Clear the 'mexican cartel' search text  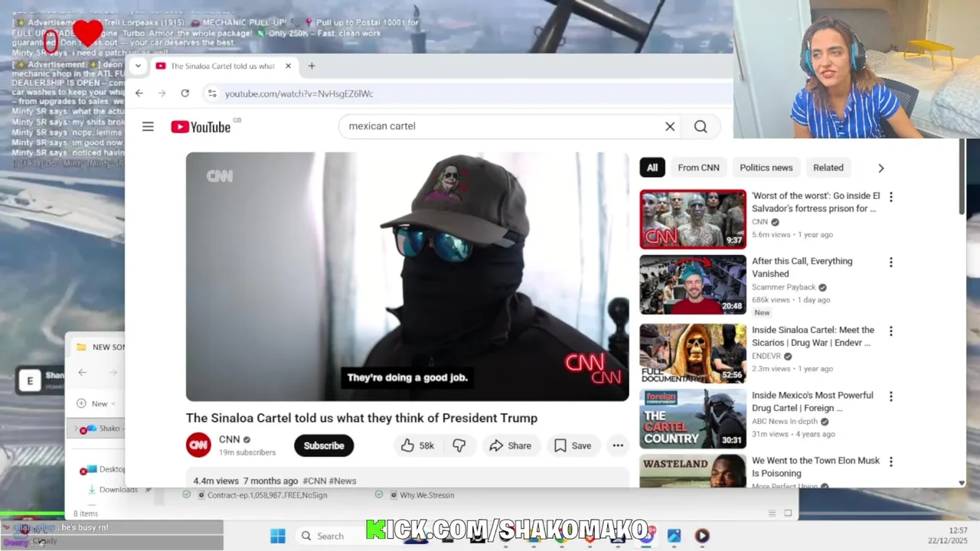(670, 126)
